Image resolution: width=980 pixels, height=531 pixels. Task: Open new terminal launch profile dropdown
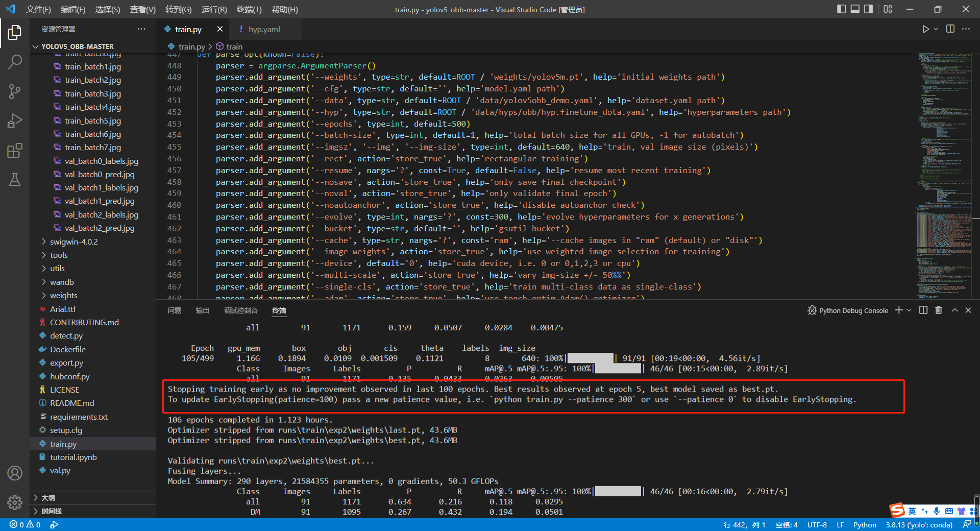pyautogui.click(x=909, y=310)
